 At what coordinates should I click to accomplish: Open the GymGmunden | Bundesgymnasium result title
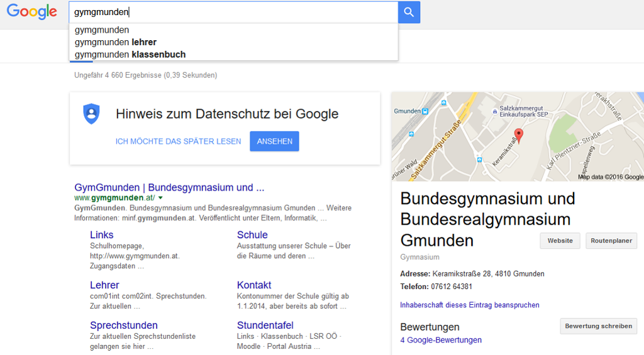tap(169, 188)
